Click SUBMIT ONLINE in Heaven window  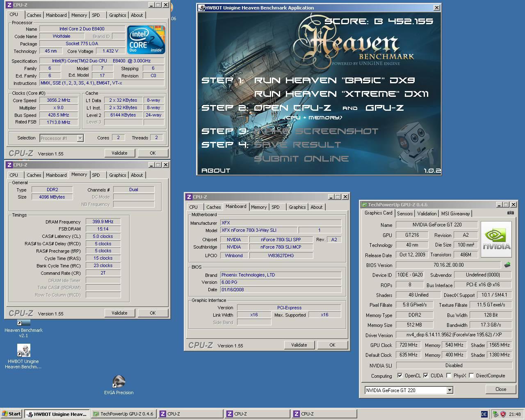[301, 159]
